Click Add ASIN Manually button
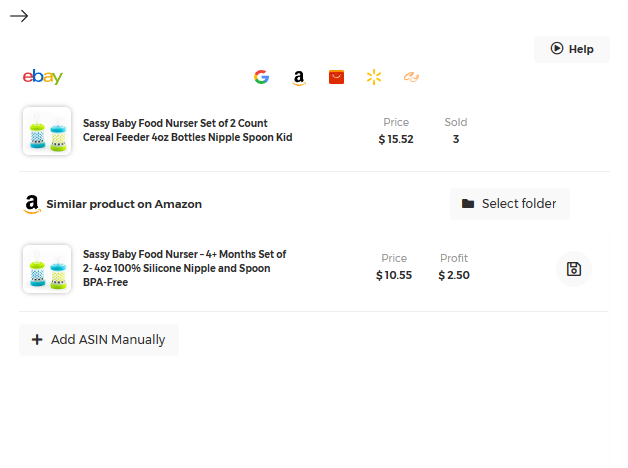The image size is (628, 468). (x=99, y=340)
